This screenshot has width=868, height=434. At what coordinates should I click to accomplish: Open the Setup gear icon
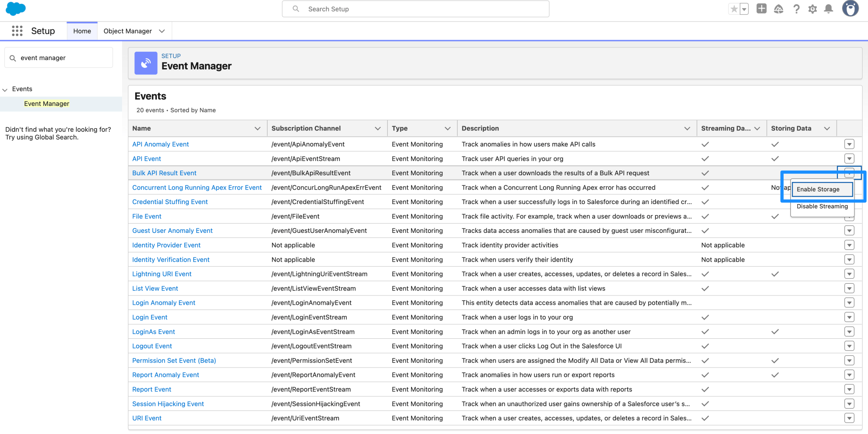click(x=812, y=8)
